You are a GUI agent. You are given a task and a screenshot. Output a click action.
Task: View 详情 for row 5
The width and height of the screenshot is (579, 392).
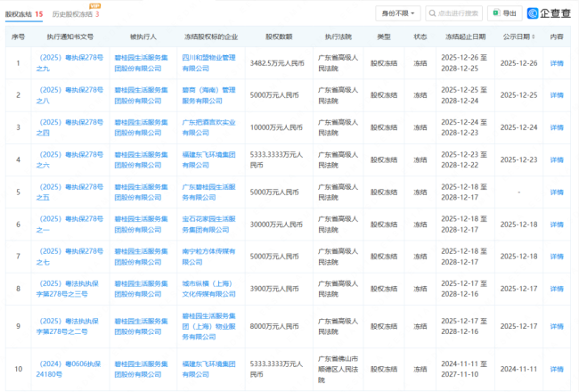[557, 192]
